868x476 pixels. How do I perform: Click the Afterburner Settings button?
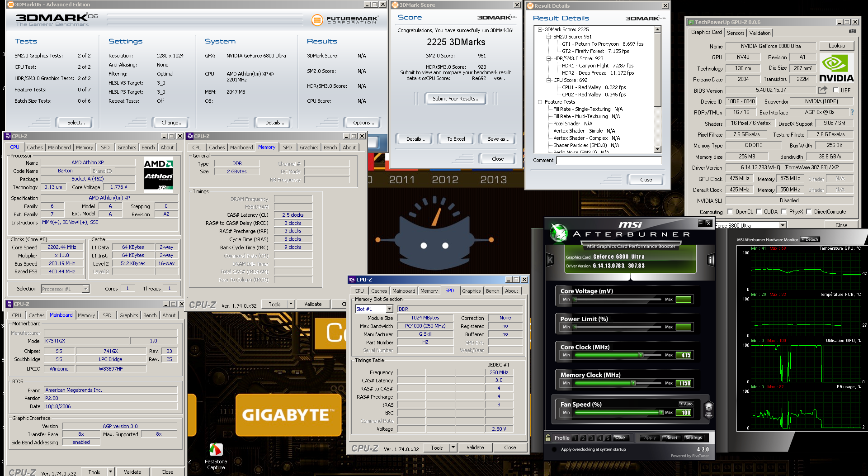pos(693,438)
